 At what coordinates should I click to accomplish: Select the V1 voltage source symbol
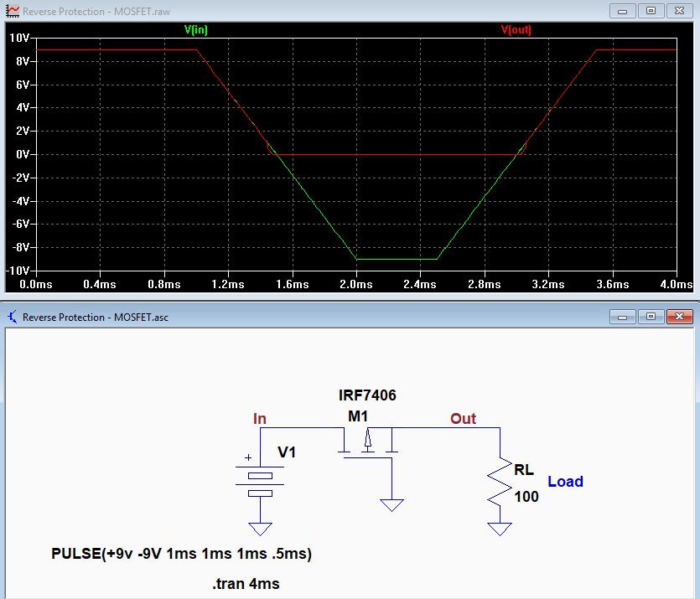260,480
